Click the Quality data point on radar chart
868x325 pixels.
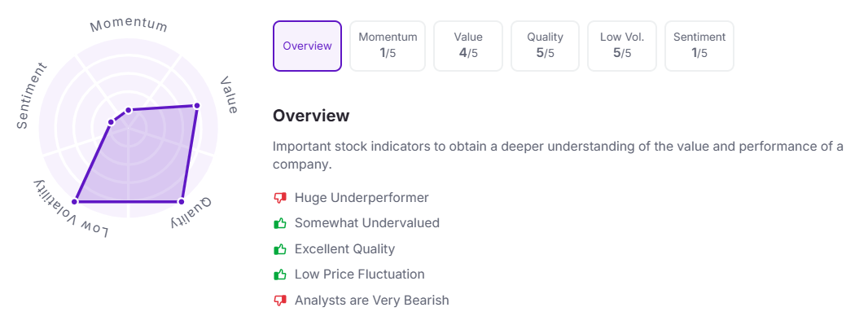[x=181, y=201]
